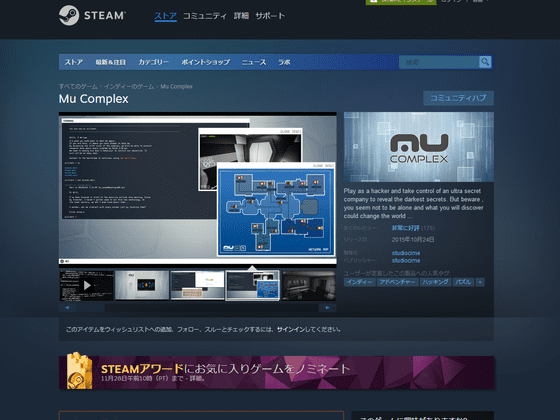Click the インディー tag
The image size is (560, 420).
pos(359,282)
